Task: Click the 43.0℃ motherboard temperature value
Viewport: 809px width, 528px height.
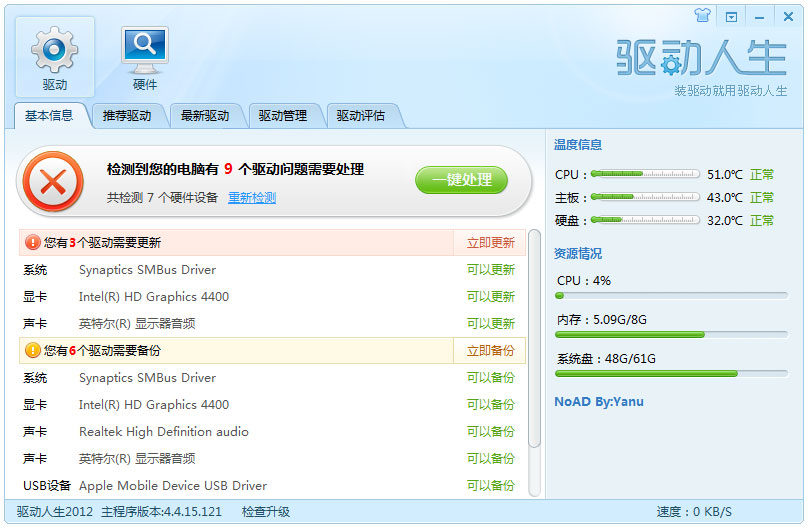Action: pyautogui.click(x=724, y=197)
